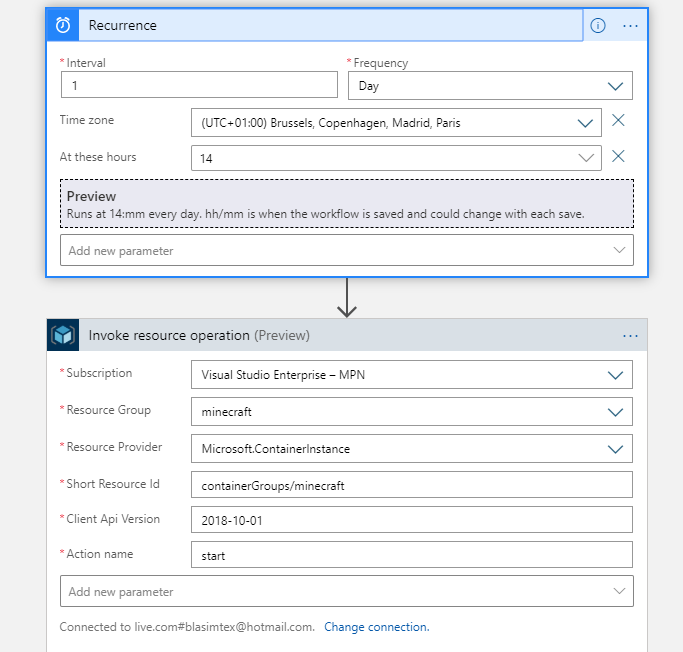Focus the Action name field
Screen dimensions: 683x652
(411, 555)
